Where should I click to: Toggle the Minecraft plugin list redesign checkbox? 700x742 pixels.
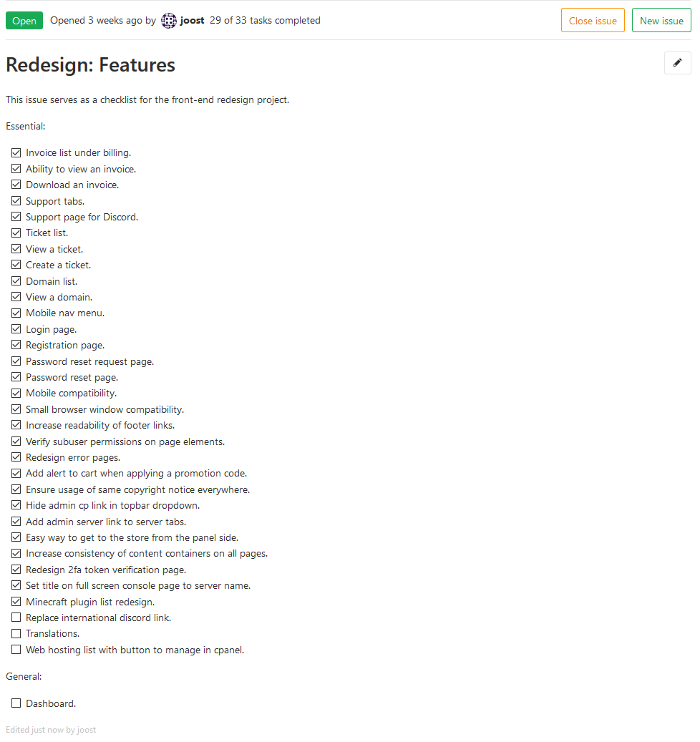tap(16, 602)
